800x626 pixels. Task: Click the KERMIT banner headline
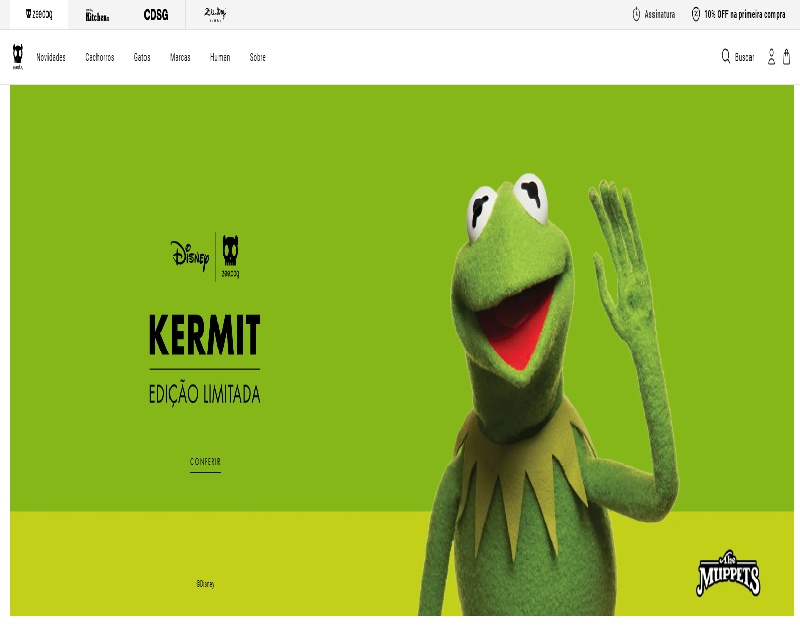point(205,335)
